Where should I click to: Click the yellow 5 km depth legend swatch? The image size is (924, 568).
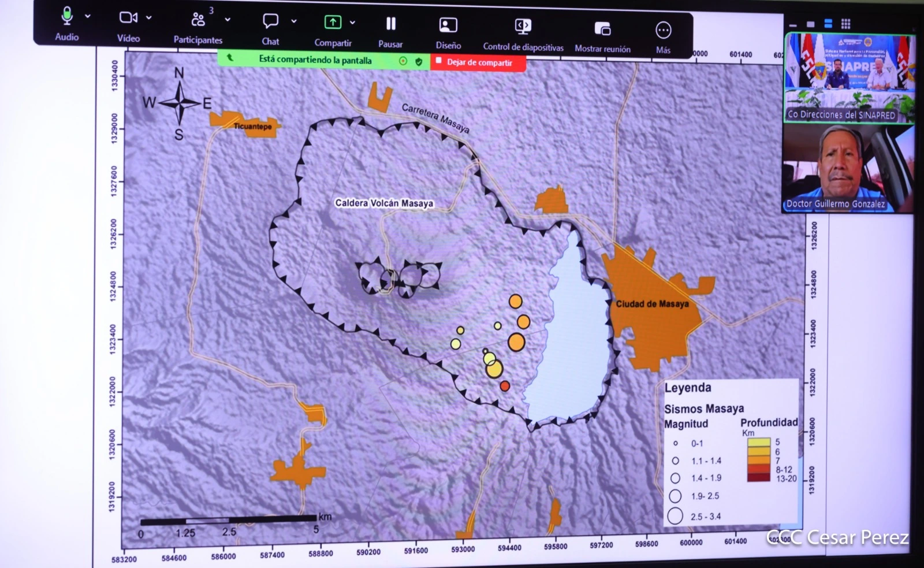tap(758, 443)
